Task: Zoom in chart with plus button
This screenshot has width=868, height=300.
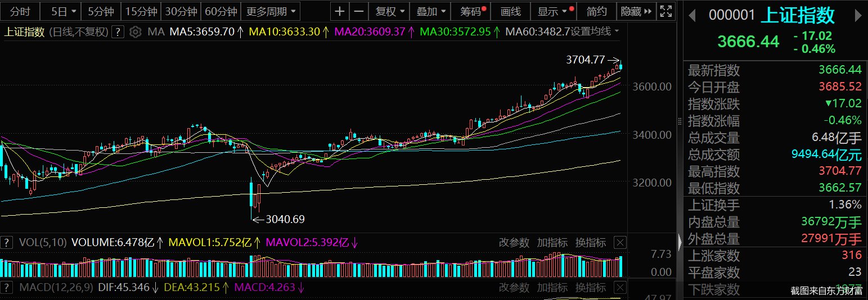Action: pos(339,11)
